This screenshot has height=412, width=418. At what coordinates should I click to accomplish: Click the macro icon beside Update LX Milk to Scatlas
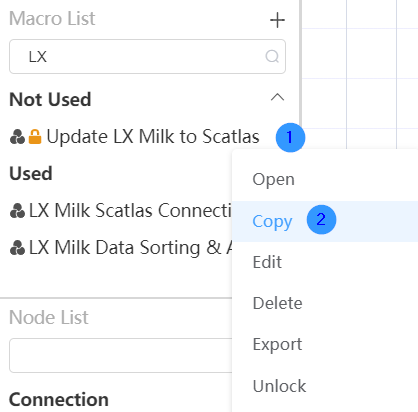coord(17,137)
